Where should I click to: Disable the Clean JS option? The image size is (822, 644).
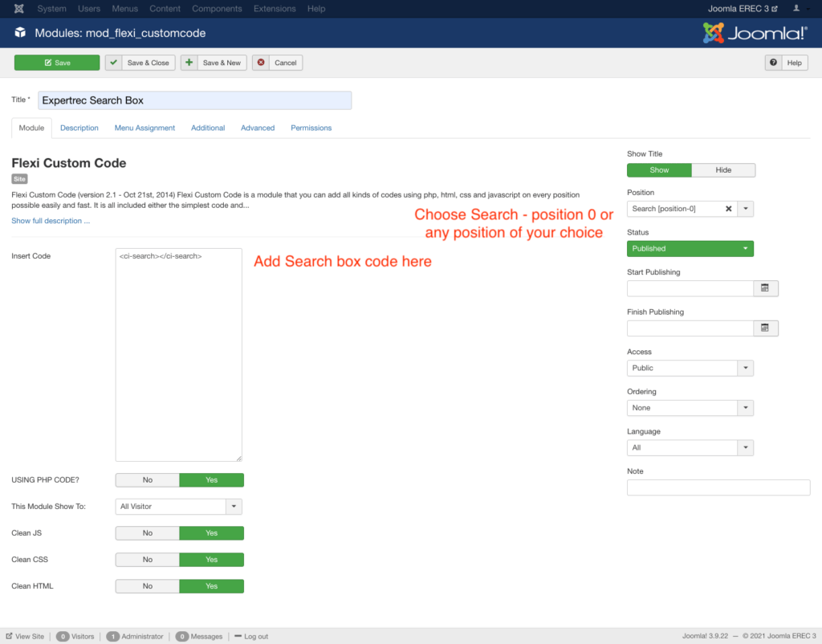pos(147,532)
